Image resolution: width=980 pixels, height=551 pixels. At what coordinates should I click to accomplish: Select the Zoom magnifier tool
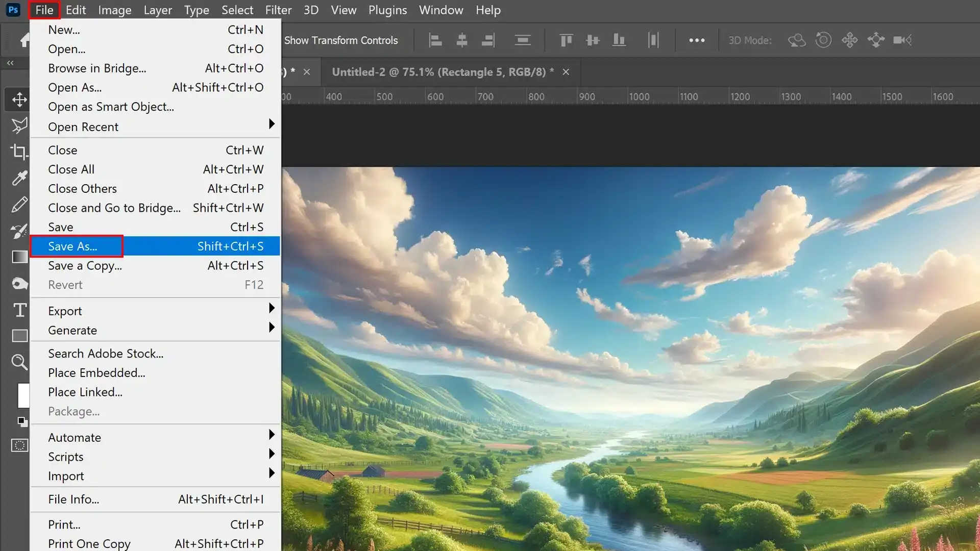click(x=19, y=362)
